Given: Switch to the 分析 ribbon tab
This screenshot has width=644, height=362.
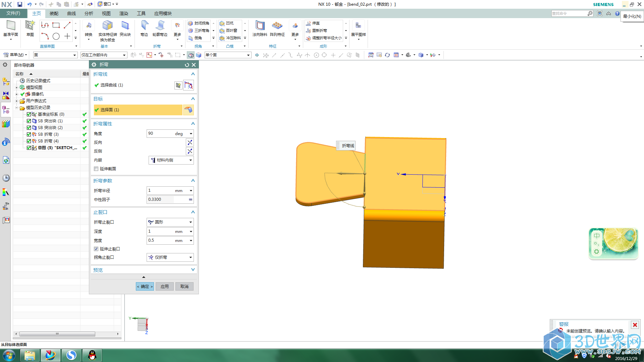Looking at the screenshot, I should coord(89,13).
